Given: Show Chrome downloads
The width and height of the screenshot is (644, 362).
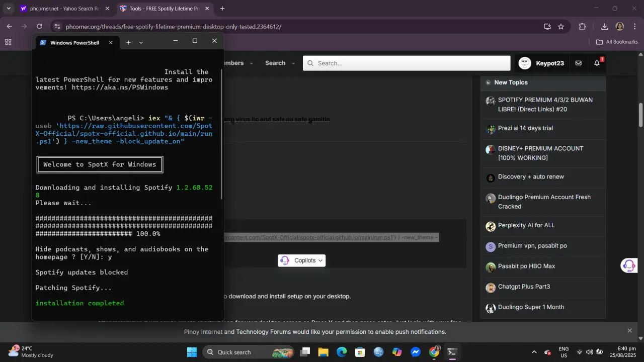Looking at the screenshot, I should pos(605,27).
